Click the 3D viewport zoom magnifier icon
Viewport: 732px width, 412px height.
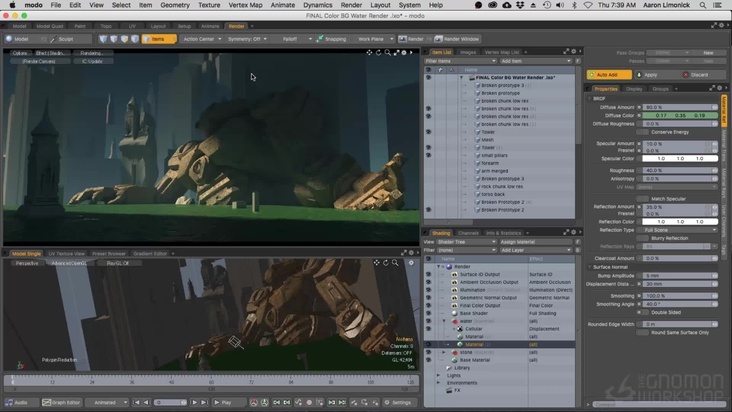pos(395,263)
